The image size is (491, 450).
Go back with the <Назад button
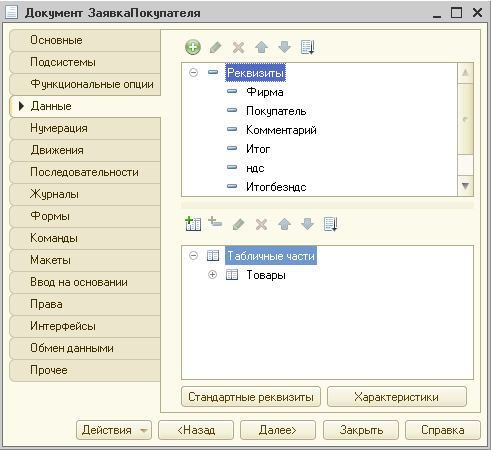196,430
